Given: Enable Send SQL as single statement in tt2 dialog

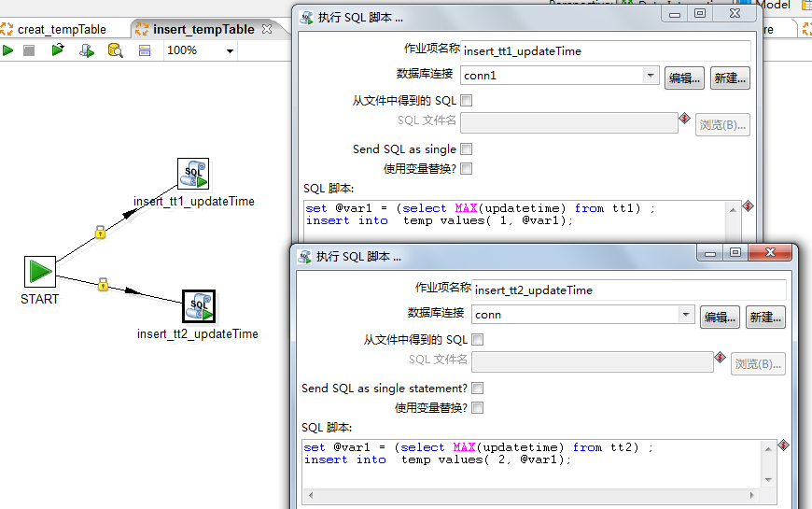Looking at the screenshot, I should [478, 389].
